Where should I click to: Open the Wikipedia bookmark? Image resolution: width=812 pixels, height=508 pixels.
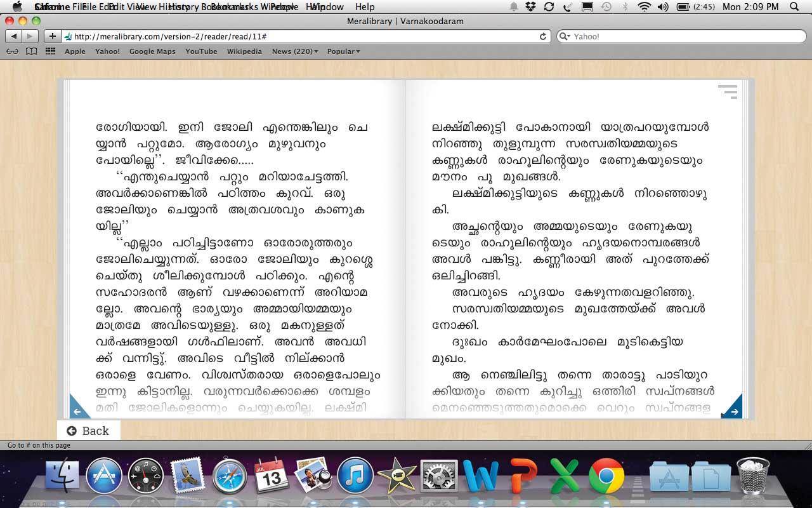(244, 51)
